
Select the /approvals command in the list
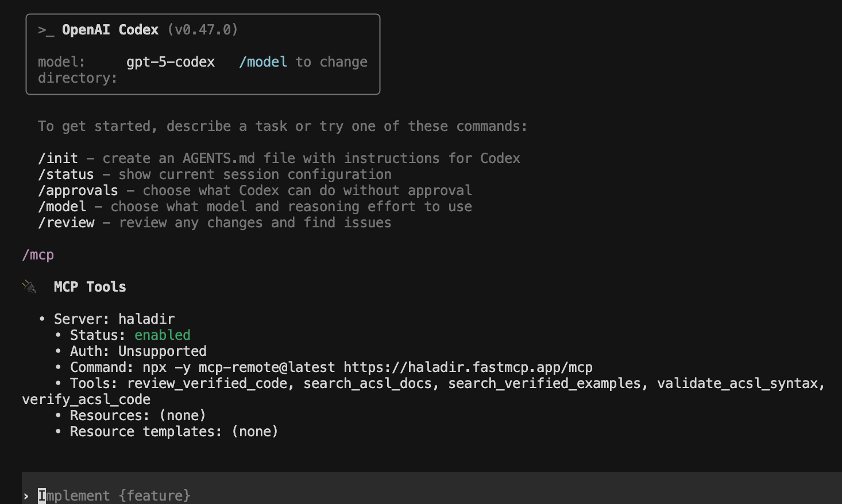pyautogui.click(x=78, y=191)
